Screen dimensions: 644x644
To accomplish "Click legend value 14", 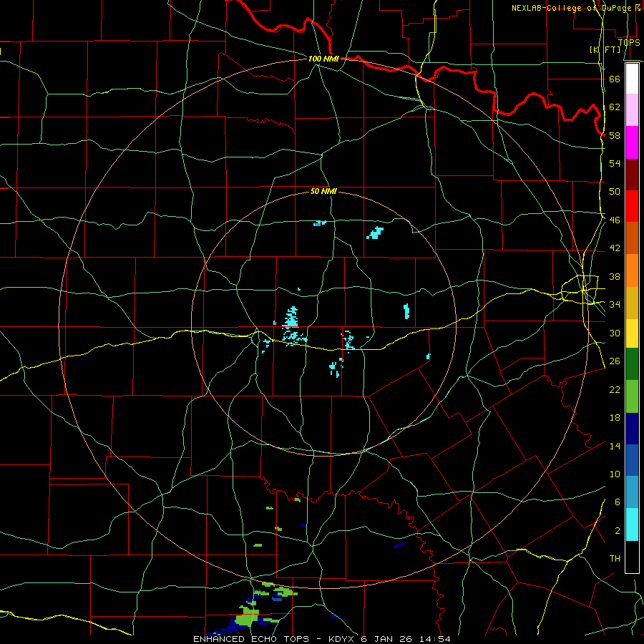I will pos(615,446).
